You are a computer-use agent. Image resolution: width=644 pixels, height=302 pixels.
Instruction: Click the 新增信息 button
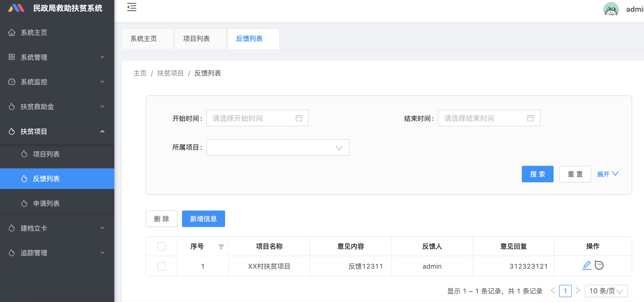[203, 219]
